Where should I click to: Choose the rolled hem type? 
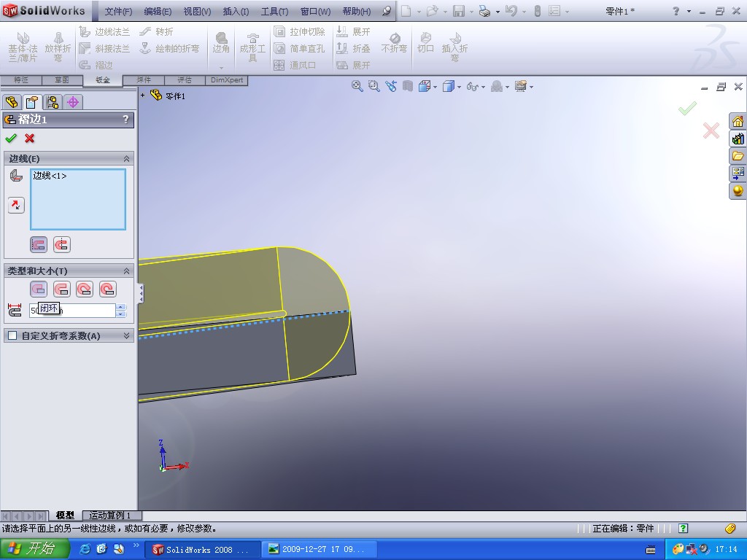(108, 289)
